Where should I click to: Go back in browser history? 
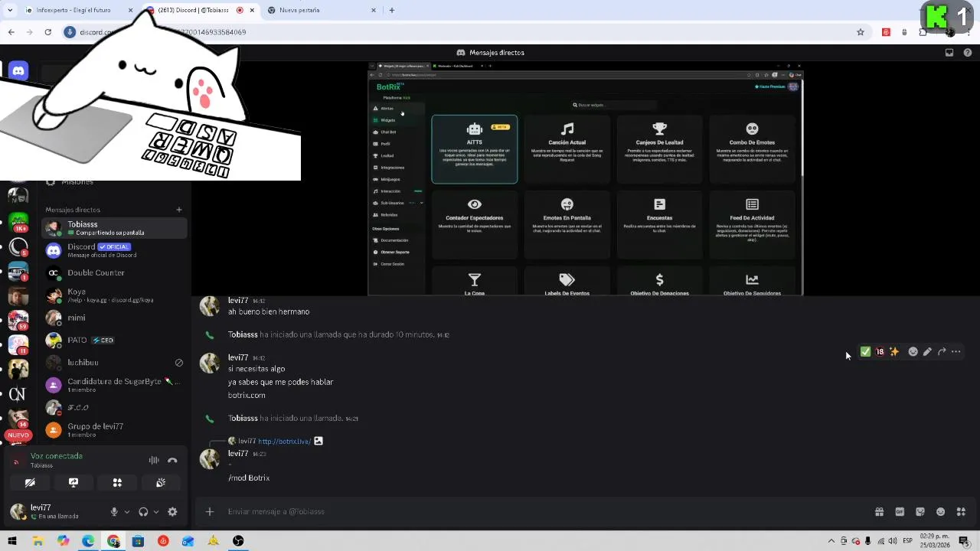[11, 32]
